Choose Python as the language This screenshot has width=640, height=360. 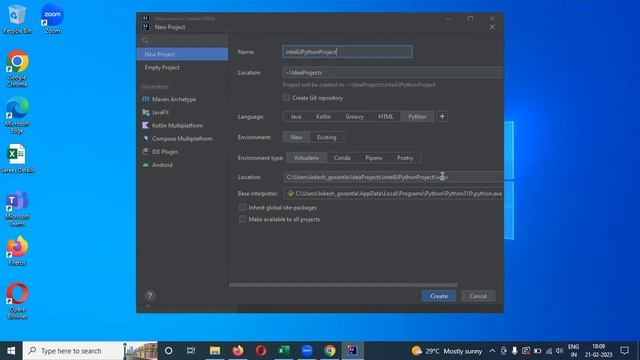click(417, 117)
